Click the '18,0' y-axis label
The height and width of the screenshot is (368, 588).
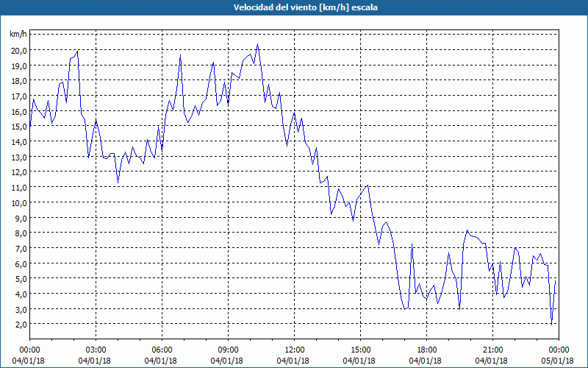[19, 81]
